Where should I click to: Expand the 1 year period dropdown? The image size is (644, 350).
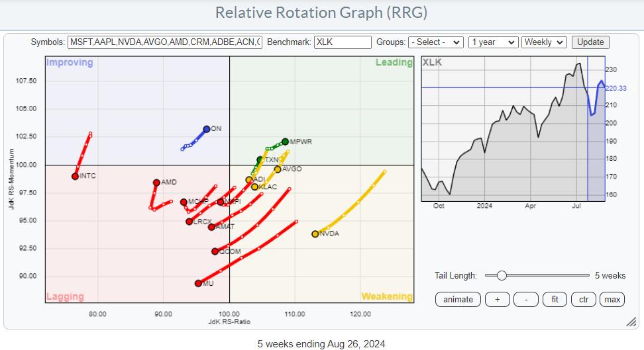point(492,42)
